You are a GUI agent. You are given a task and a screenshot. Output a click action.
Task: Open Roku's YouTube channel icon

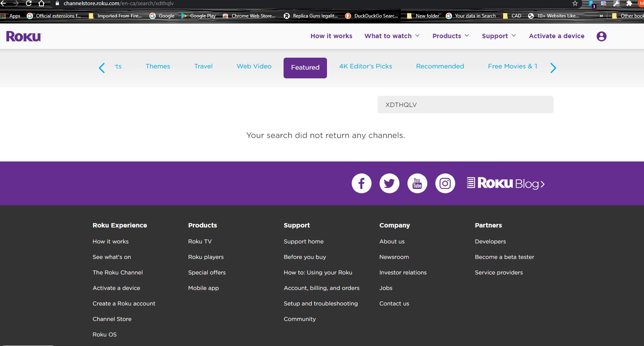coord(417,183)
